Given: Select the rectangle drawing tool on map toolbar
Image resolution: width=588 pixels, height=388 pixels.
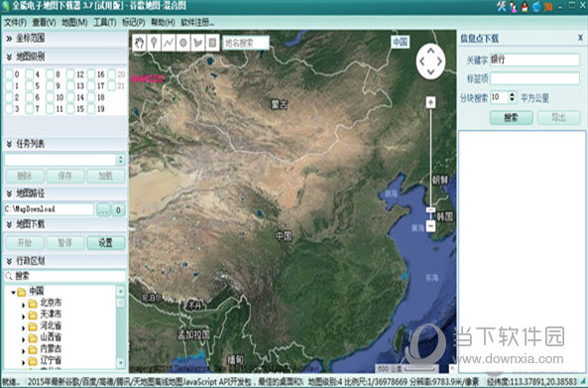Looking at the screenshot, I should click(212, 43).
